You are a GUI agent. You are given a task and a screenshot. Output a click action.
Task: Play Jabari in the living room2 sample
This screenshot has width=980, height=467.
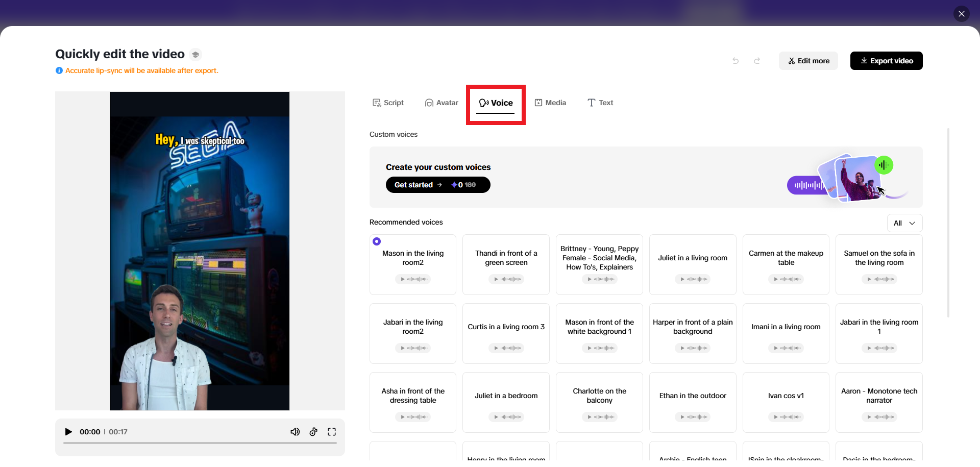413,348
